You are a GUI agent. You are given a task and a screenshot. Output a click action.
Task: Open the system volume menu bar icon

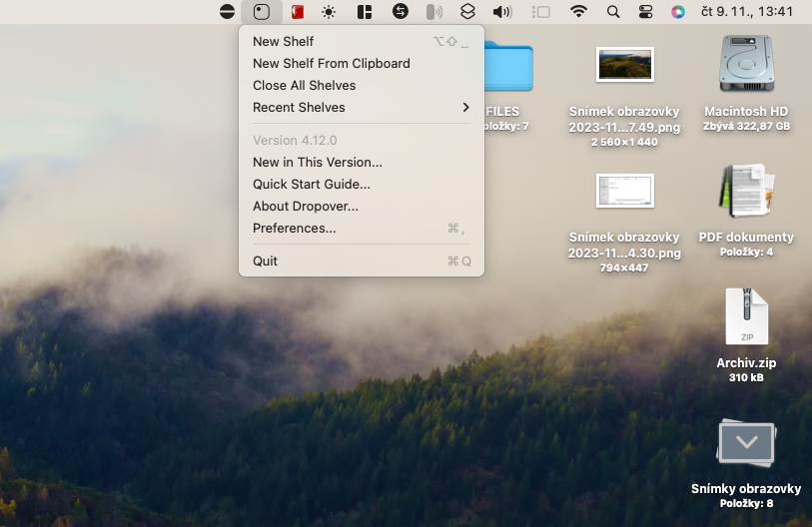(502, 11)
